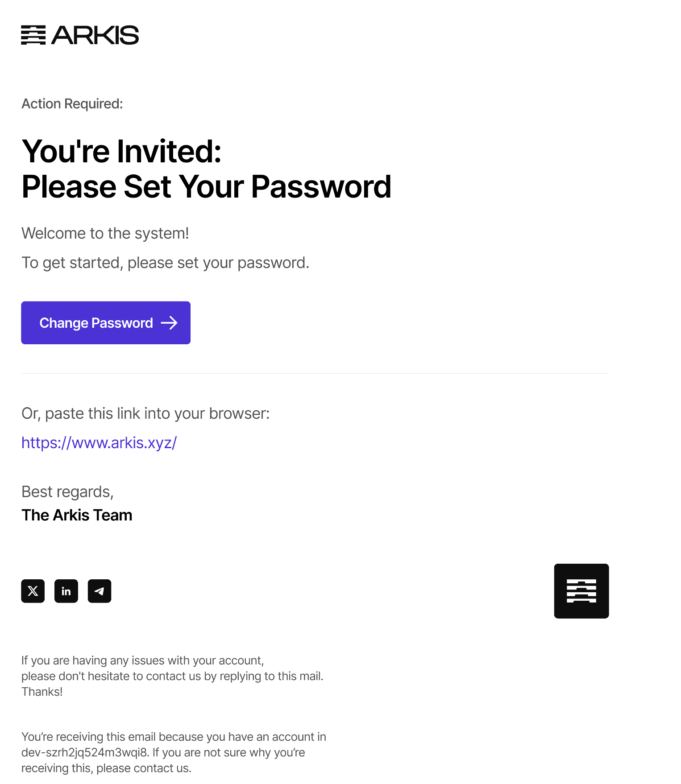Click the dev-szrh2jq524m3wqi8 tenant name
Screen dimensions: 681x784
click(x=84, y=753)
